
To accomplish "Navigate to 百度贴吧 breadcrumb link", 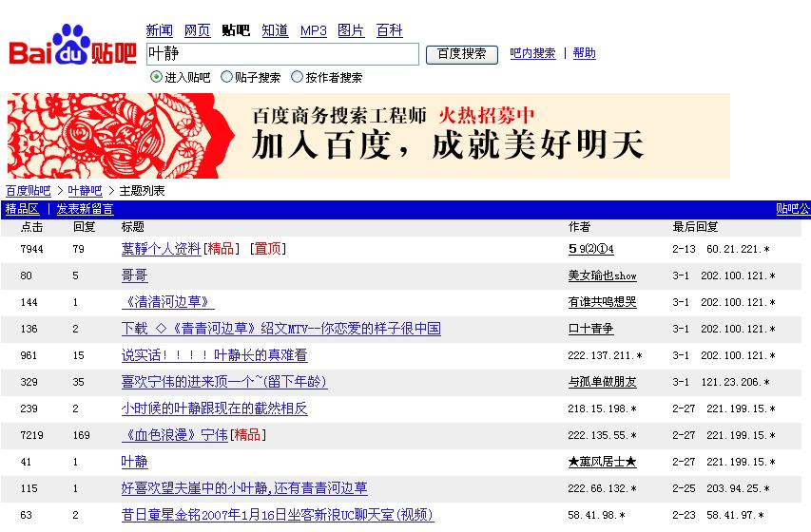I will coord(28,191).
